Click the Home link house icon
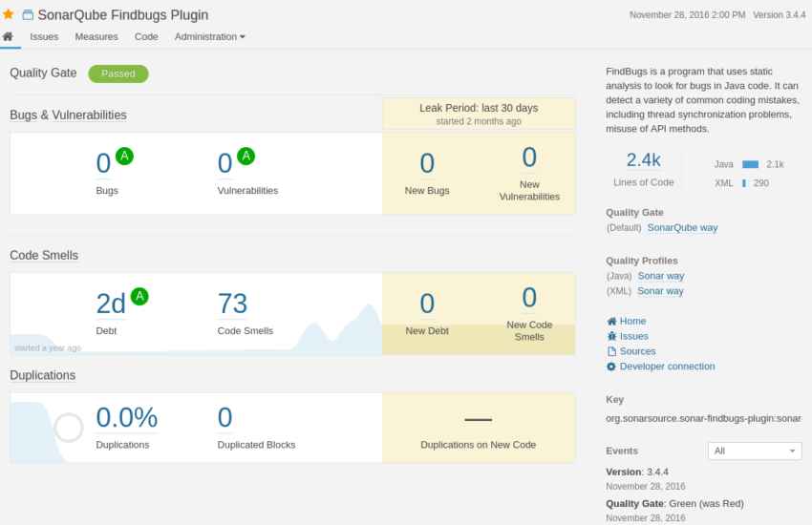 pos(611,322)
